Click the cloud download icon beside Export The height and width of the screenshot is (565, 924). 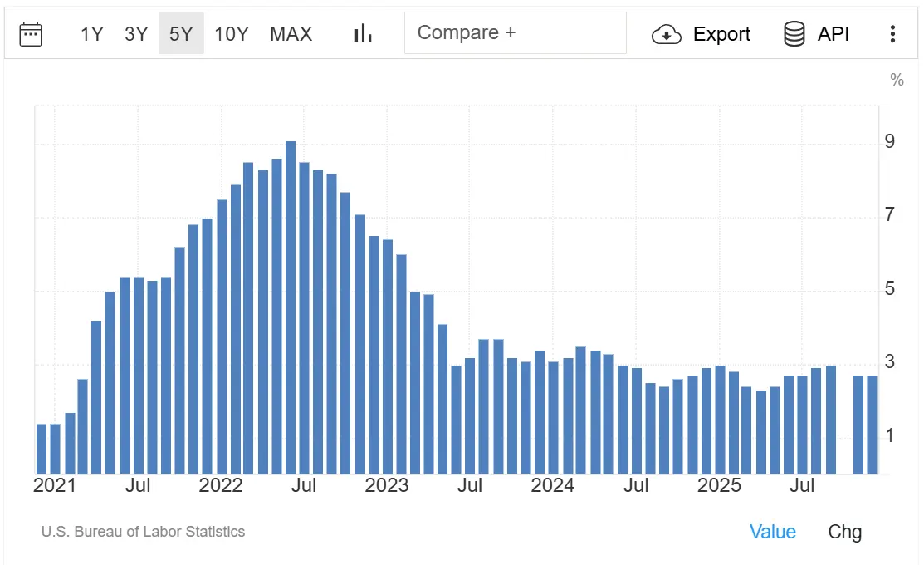(667, 34)
